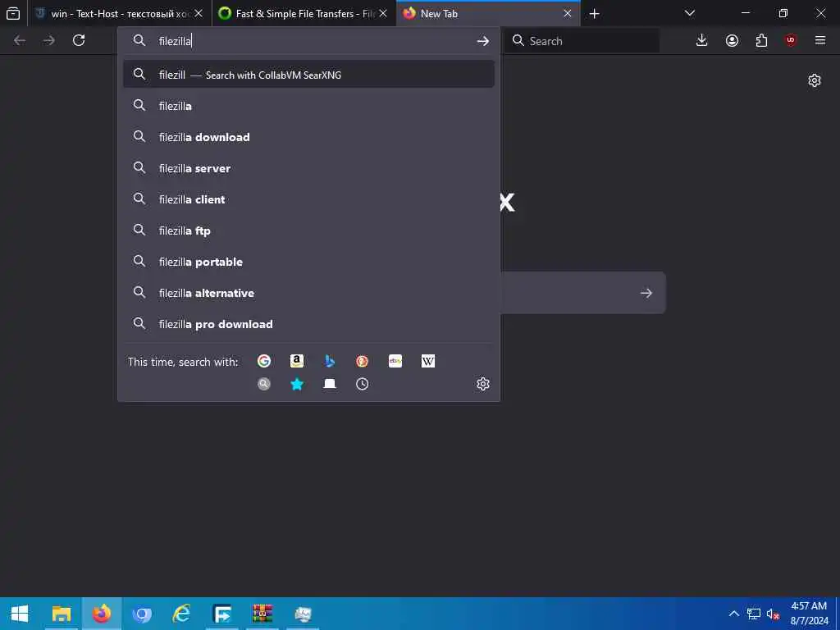840x630 pixels.
Task: Select the New Tab tab
Action: (x=488, y=13)
